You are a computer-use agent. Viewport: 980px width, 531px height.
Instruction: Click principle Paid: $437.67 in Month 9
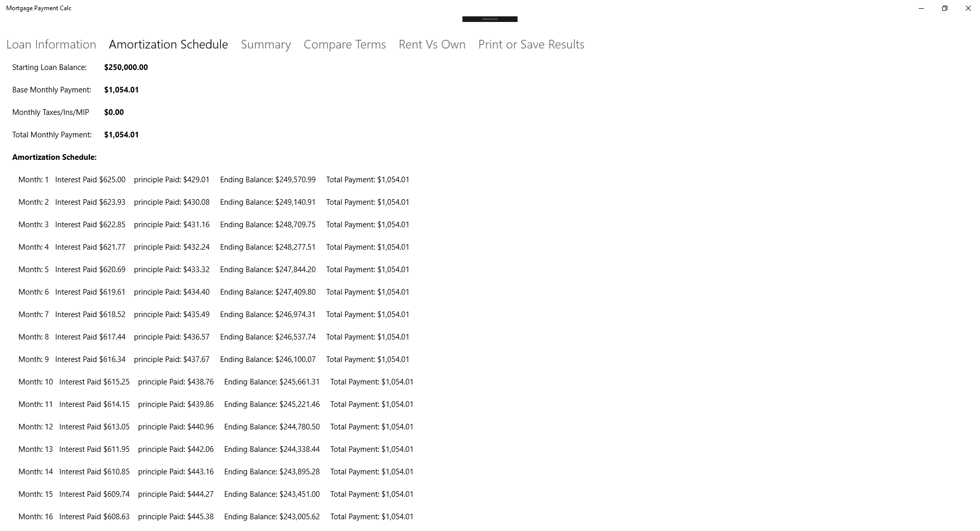pyautogui.click(x=172, y=359)
